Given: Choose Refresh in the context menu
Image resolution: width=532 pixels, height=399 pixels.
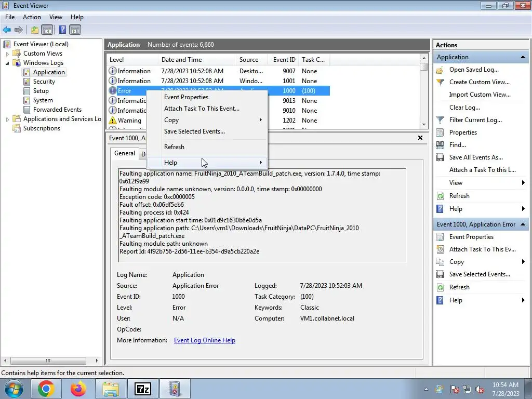Looking at the screenshot, I should pos(207,147).
